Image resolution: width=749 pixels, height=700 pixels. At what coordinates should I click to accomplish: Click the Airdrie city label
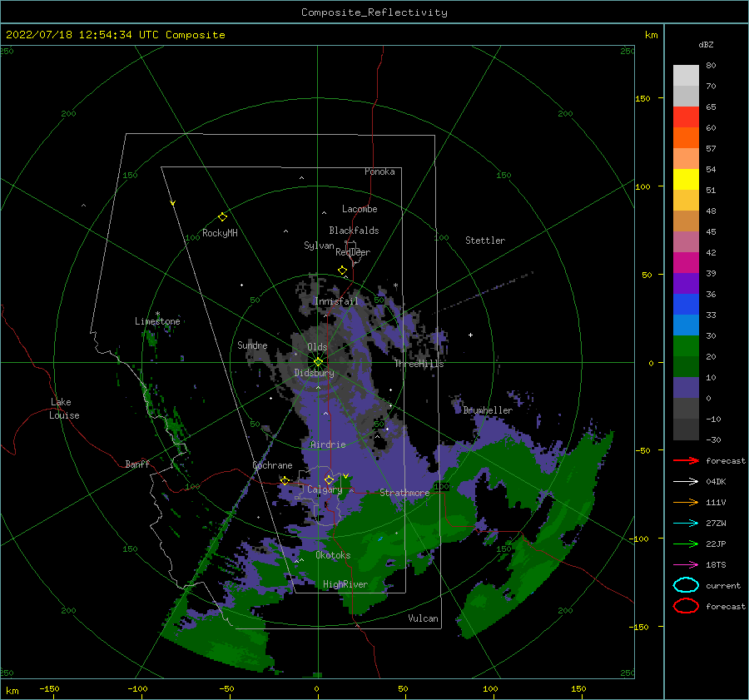(x=328, y=444)
